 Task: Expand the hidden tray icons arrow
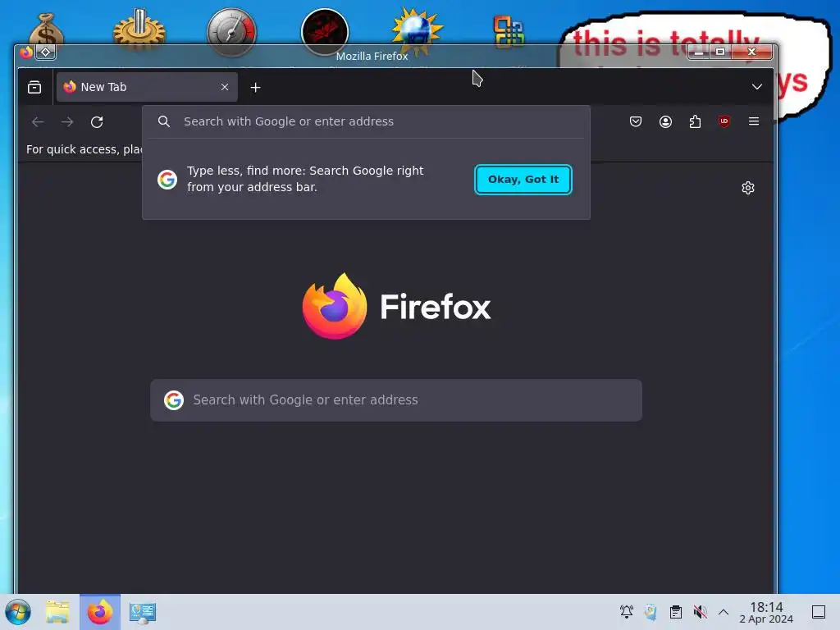[x=724, y=612]
